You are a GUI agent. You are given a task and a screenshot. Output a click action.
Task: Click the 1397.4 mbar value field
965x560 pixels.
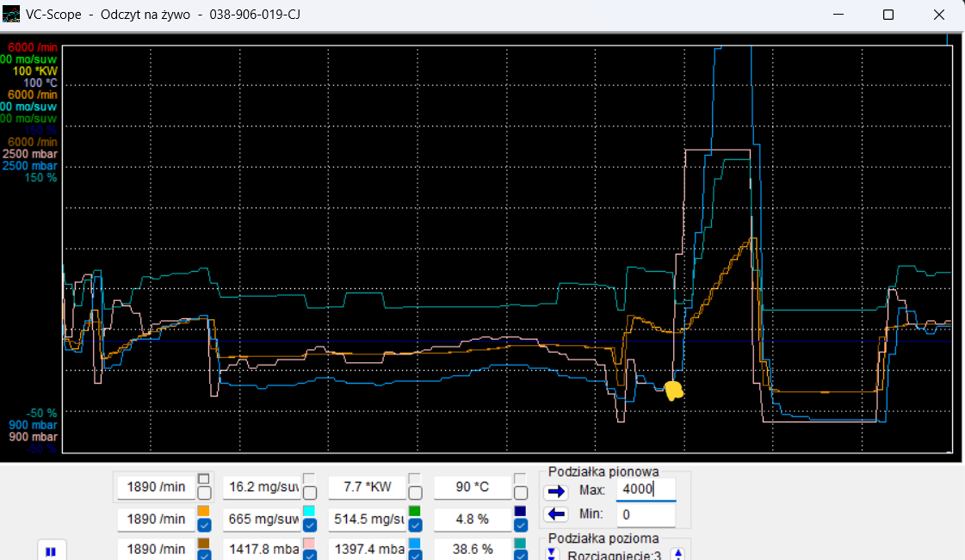coord(368,549)
